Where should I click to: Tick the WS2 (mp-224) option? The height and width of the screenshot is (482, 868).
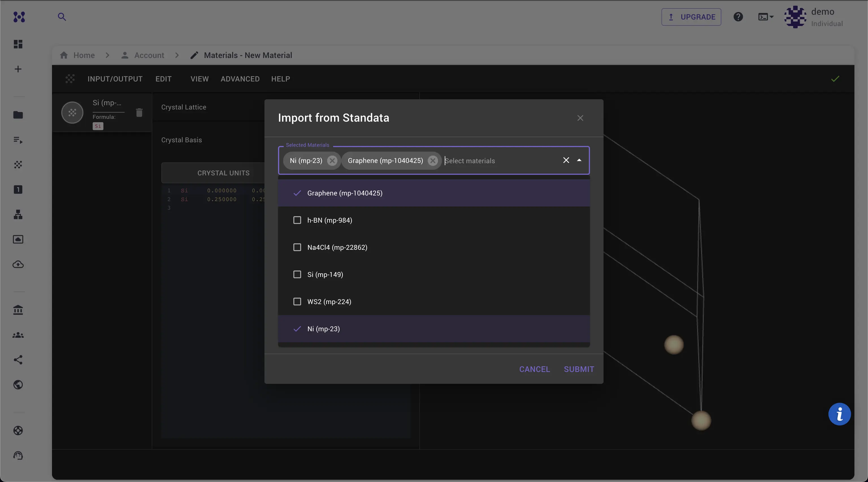tap(297, 302)
